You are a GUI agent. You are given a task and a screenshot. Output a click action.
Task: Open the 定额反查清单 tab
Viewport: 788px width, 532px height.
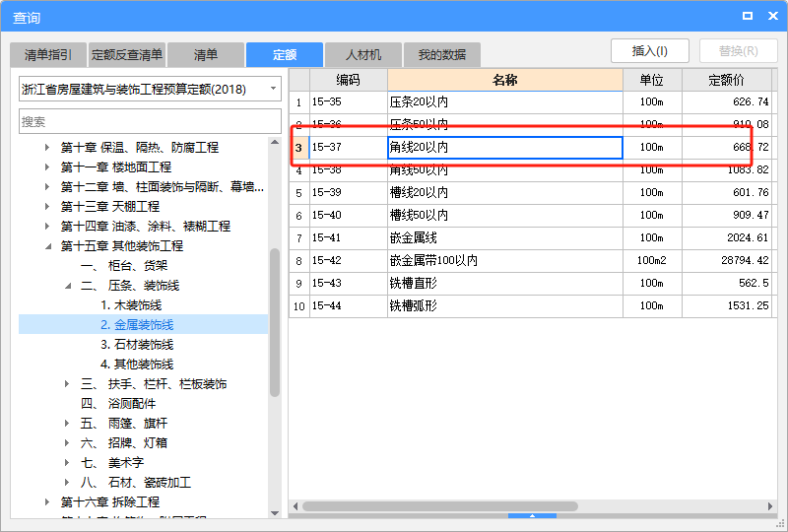(127, 55)
